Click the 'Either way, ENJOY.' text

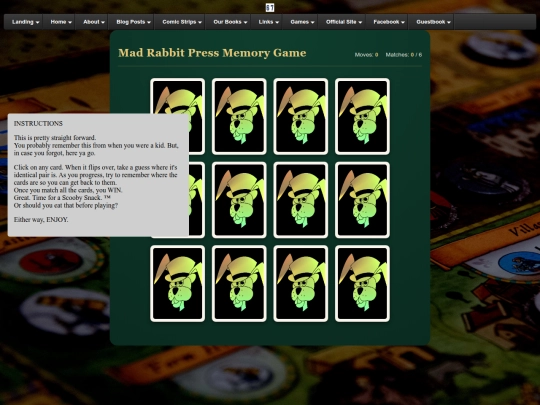(41, 220)
